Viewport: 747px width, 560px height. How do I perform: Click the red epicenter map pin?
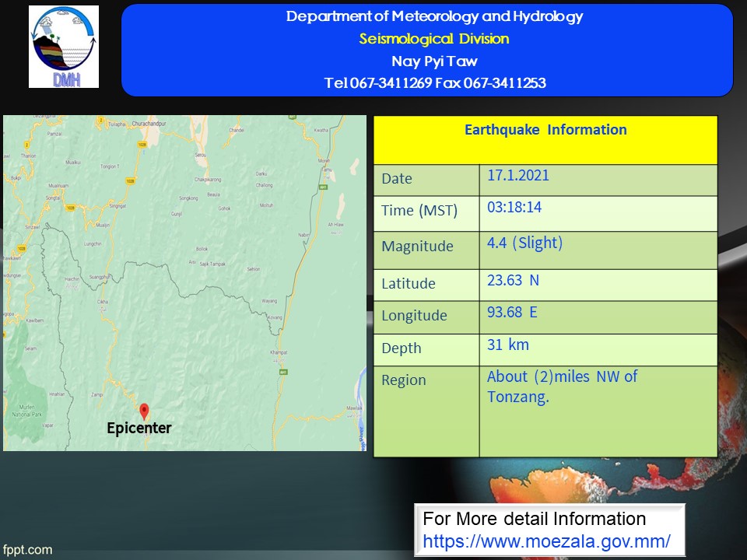[x=144, y=411]
